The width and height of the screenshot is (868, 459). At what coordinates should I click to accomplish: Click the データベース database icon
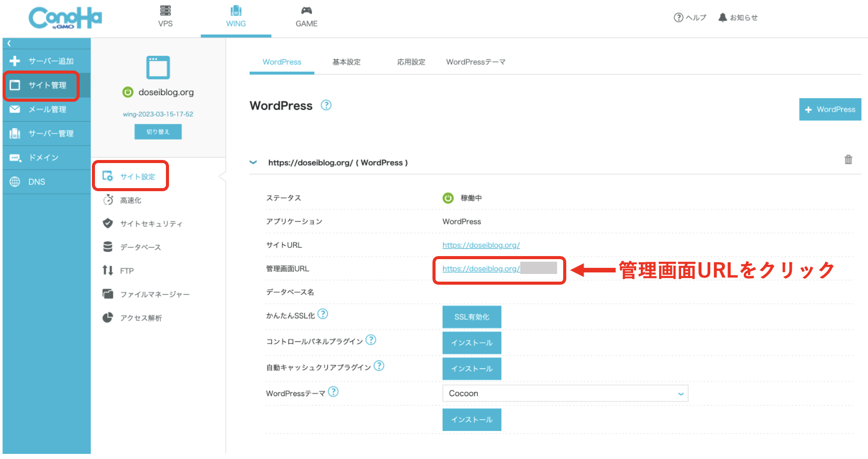point(108,247)
